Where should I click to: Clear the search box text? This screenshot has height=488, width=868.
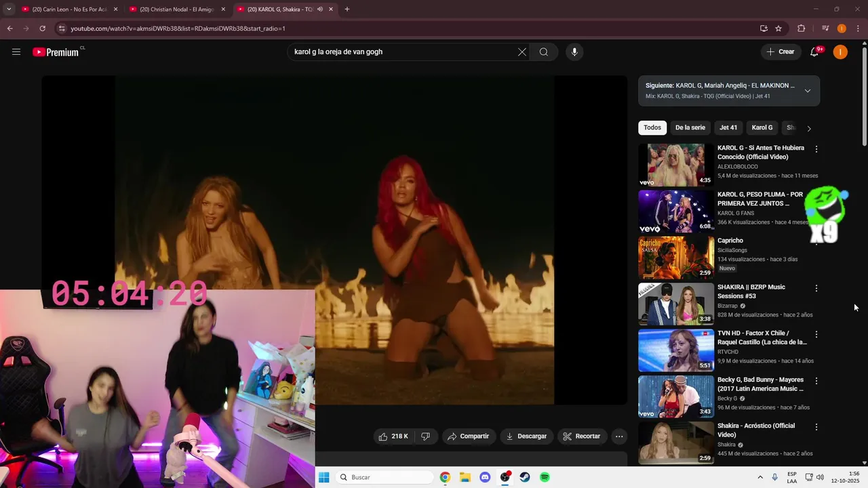522,52
